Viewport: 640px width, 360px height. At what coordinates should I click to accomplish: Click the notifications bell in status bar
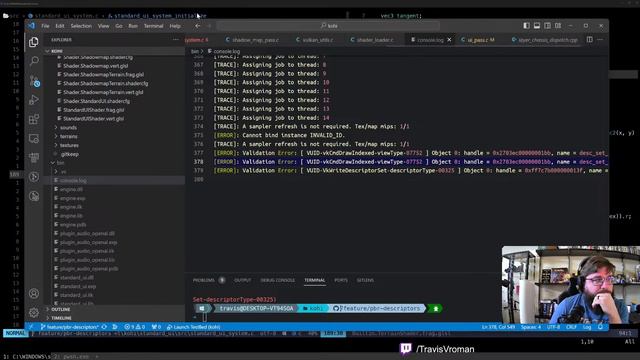(600, 327)
